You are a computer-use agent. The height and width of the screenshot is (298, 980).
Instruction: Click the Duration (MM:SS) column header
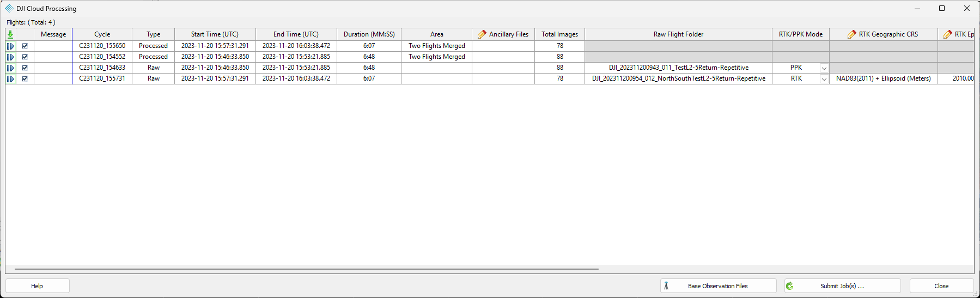click(369, 34)
